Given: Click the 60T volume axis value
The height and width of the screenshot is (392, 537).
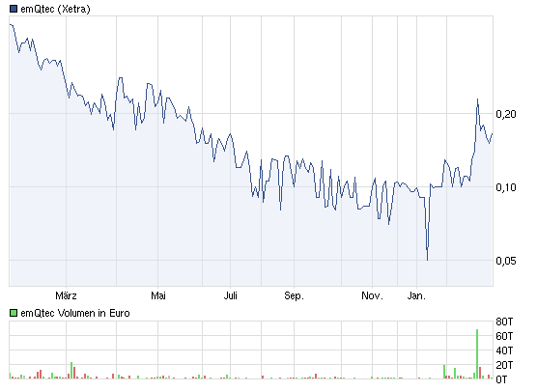Looking at the screenshot, I should 504,336.
